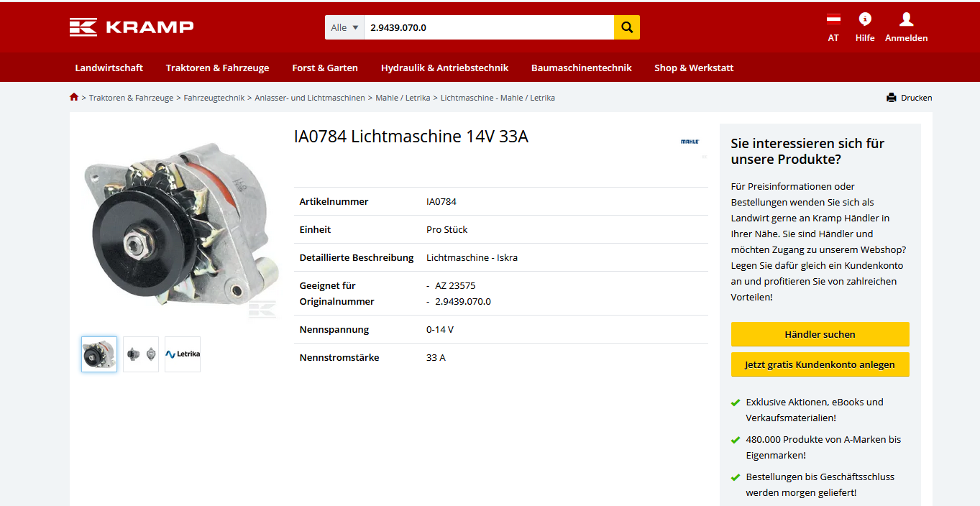The height and width of the screenshot is (506, 980).
Task: Click the Anlasser- und Lichtmaschinen breadcrumb link
Action: click(x=310, y=98)
